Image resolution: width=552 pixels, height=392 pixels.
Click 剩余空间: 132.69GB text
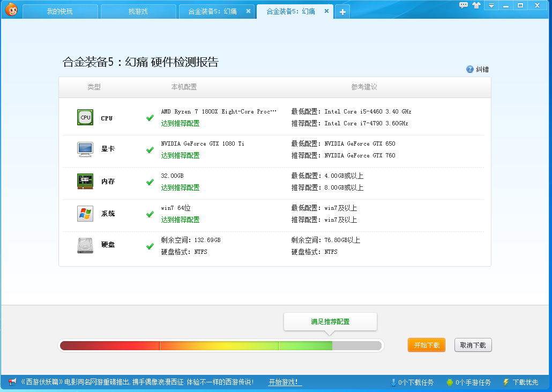[x=191, y=240]
